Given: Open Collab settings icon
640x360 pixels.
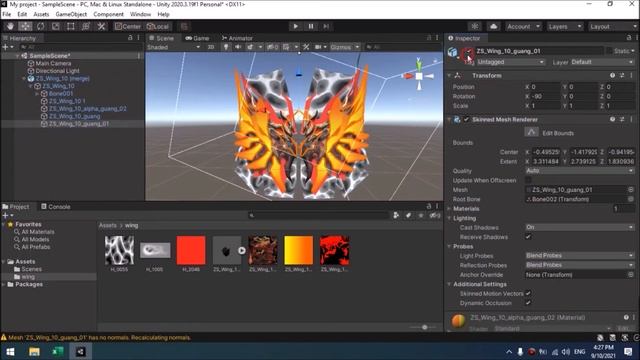Looking at the screenshot, I should 475,27.
